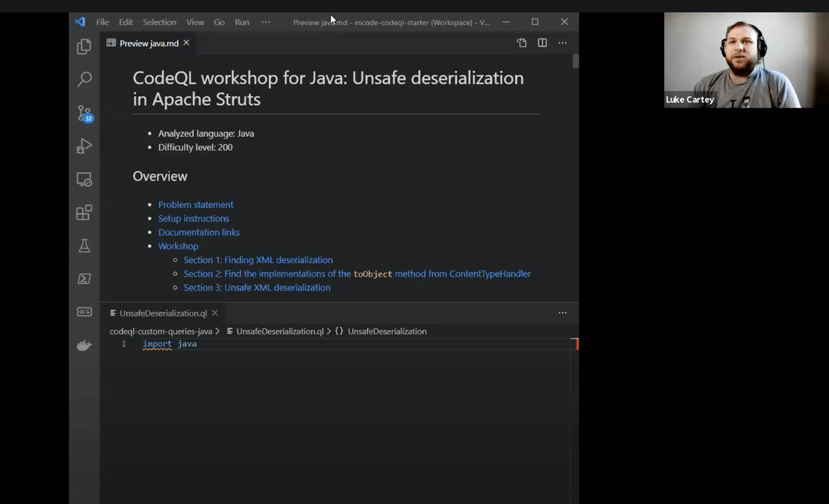This screenshot has width=829, height=504.
Task: Open the Extensions view icon
Action: [x=84, y=213]
